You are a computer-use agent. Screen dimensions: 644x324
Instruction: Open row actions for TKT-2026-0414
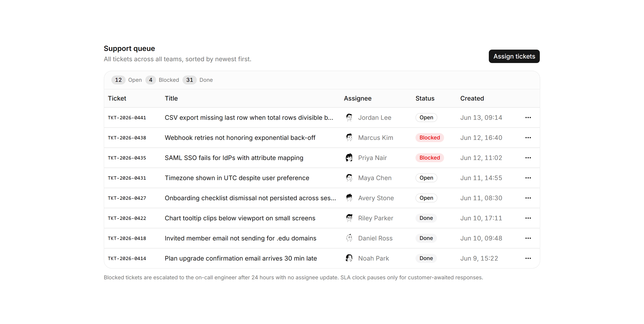coord(528,258)
